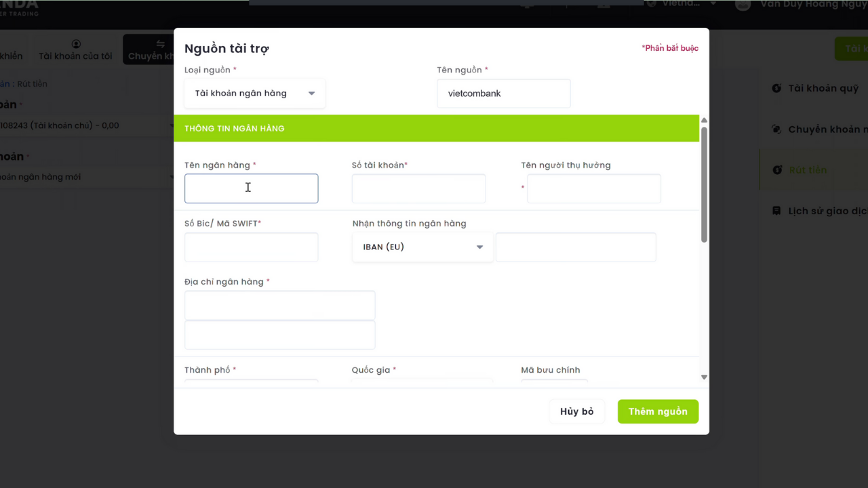The width and height of the screenshot is (868, 488).
Task: Click the Tên người thụ hưởng field
Action: pyautogui.click(x=593, y=189)
